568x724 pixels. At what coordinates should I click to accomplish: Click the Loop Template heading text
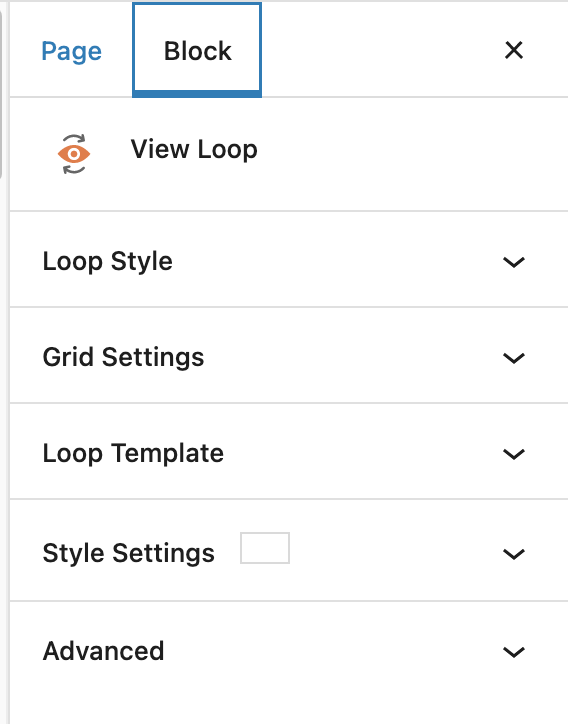tap(133, 453)
